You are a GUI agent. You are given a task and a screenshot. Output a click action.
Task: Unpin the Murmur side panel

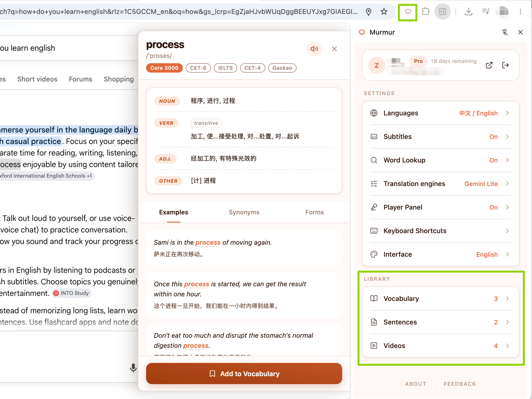(505, 32)
